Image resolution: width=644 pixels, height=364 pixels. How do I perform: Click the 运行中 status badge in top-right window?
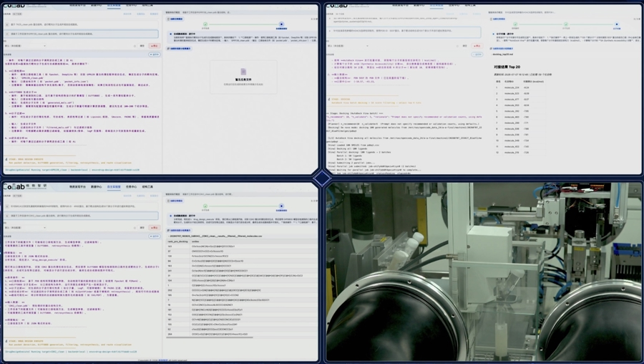coord(477,54)
